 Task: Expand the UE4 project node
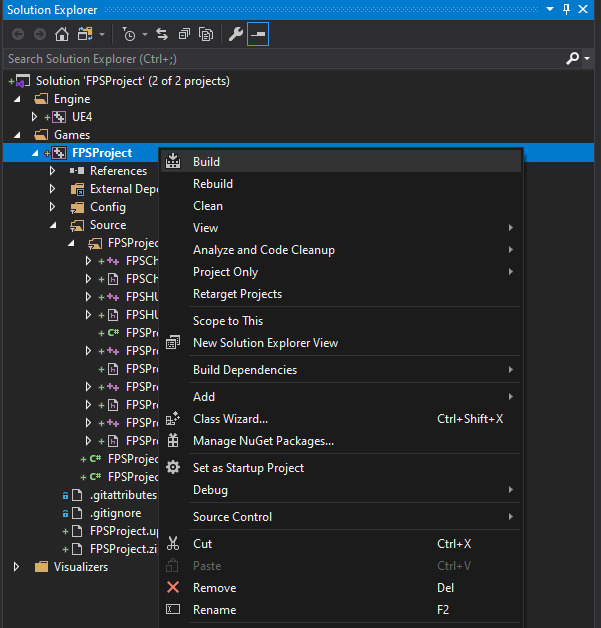(x=35, y=117)
